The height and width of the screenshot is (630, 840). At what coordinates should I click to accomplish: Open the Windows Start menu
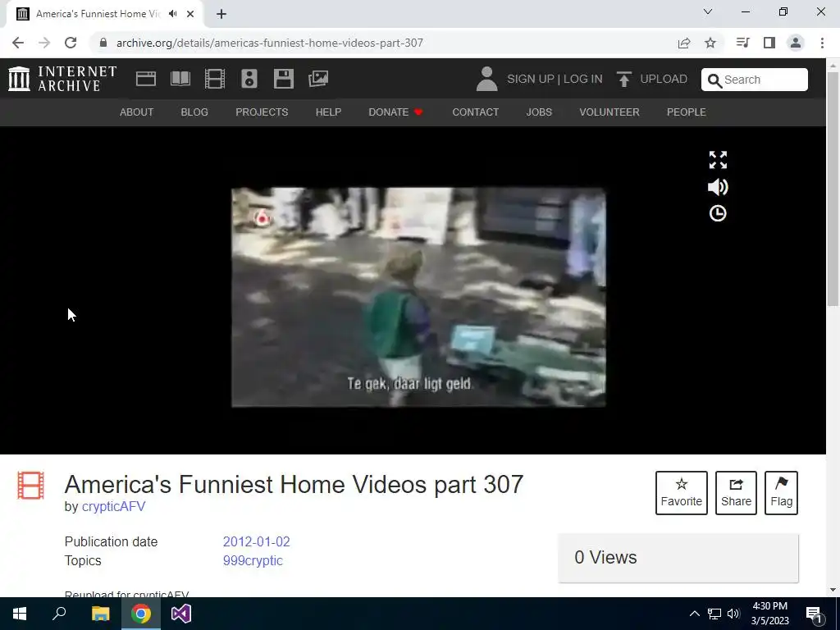coord(20,614)
